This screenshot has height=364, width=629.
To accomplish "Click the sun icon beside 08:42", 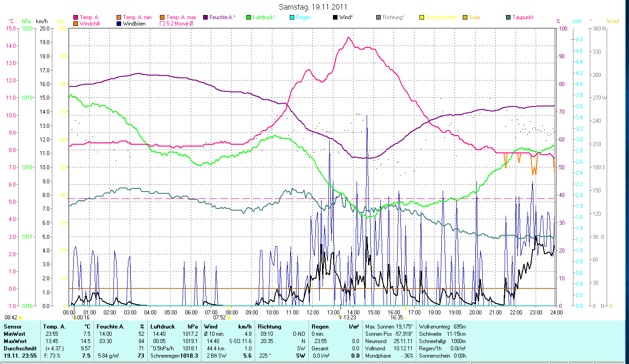I will (x=20, y=318).
